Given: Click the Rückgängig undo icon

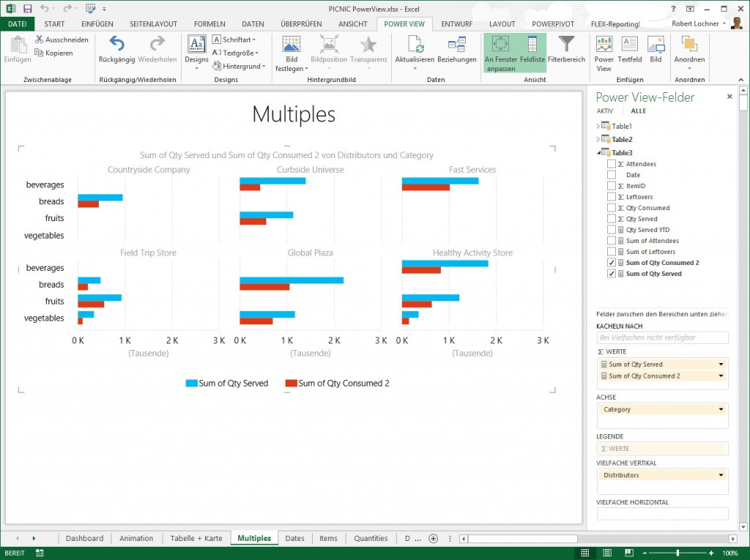Looking at the screenshot, I should [x=117, y=45].
